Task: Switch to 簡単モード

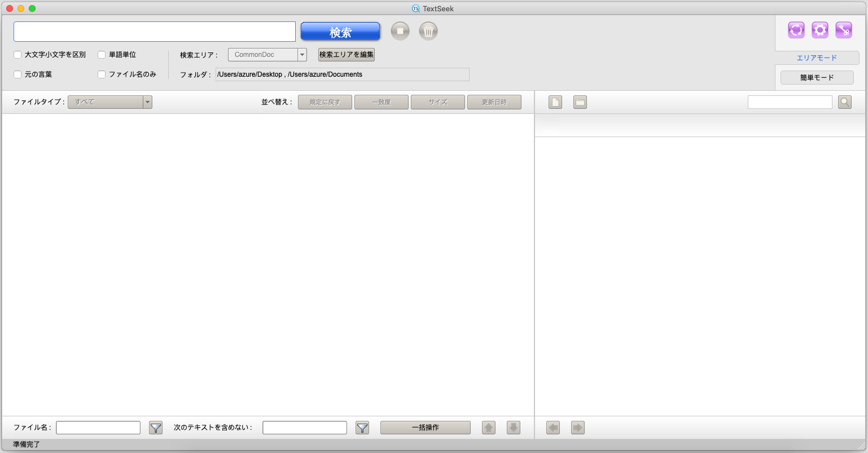Action: coord(817,77)
